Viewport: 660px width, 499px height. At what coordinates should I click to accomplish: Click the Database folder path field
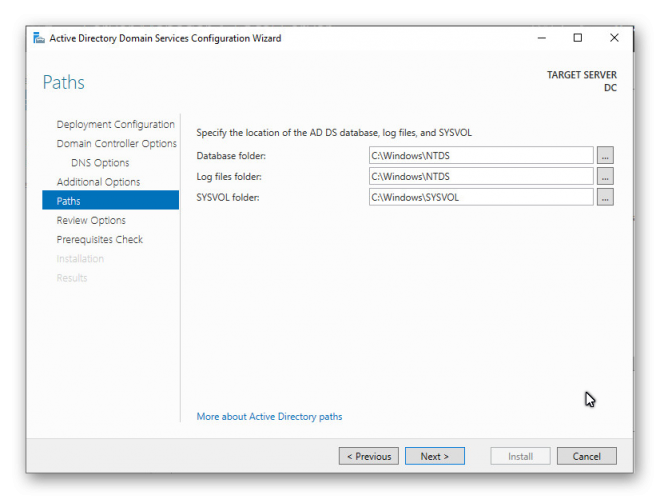point(481,155)
